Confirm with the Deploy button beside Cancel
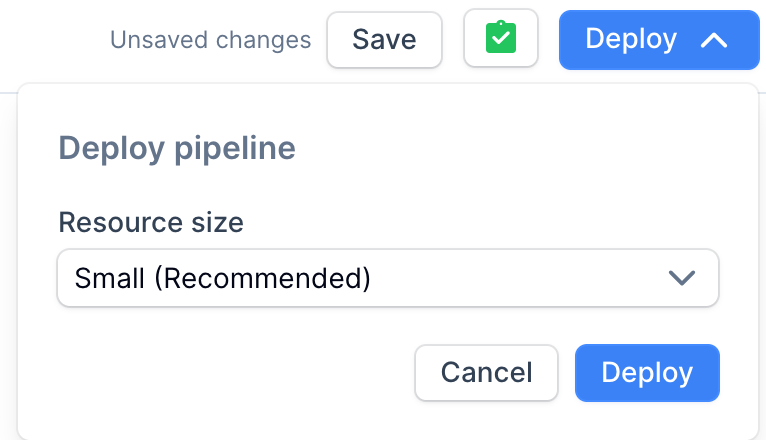The image size is (766, 440). 646,373
